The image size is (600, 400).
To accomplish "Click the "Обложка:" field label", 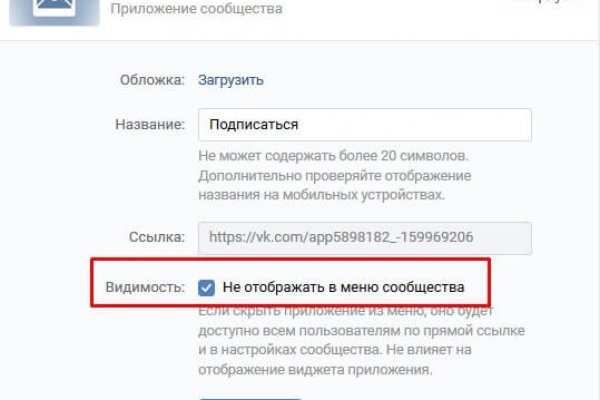I will click(153, 79).
